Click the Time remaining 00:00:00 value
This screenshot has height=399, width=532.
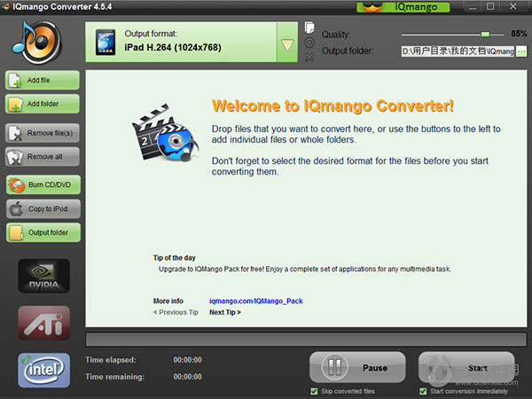click(x=188, y=377)
